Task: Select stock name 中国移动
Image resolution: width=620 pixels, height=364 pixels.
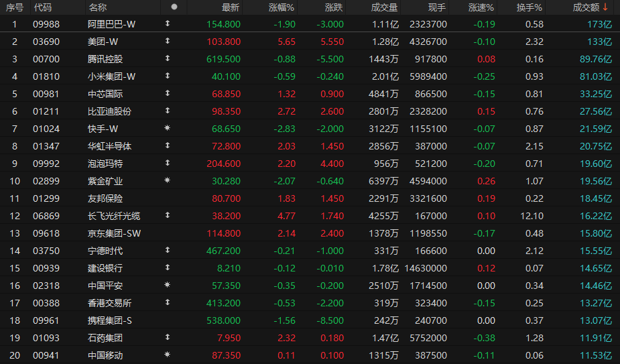Action: coord(105,355)
